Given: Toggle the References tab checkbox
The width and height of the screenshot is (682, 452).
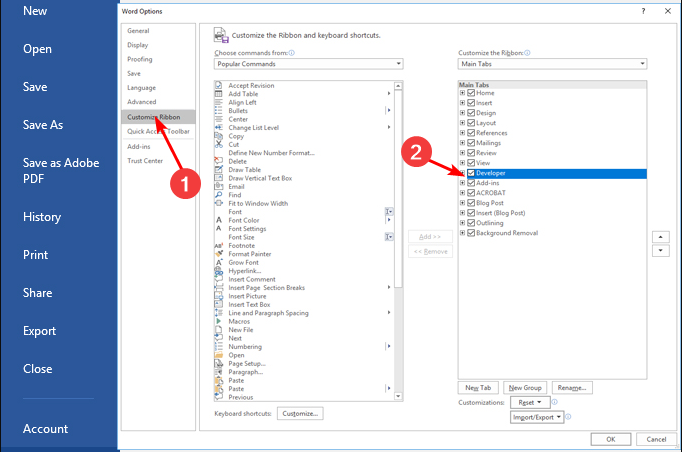Looking at the screenshot, I should point(471,133).
